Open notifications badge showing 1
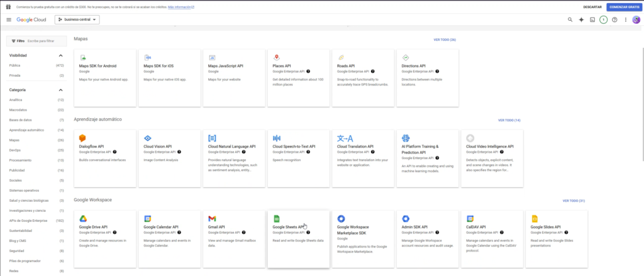This screenshot has height=276, width=644. [x=603, y=19]
